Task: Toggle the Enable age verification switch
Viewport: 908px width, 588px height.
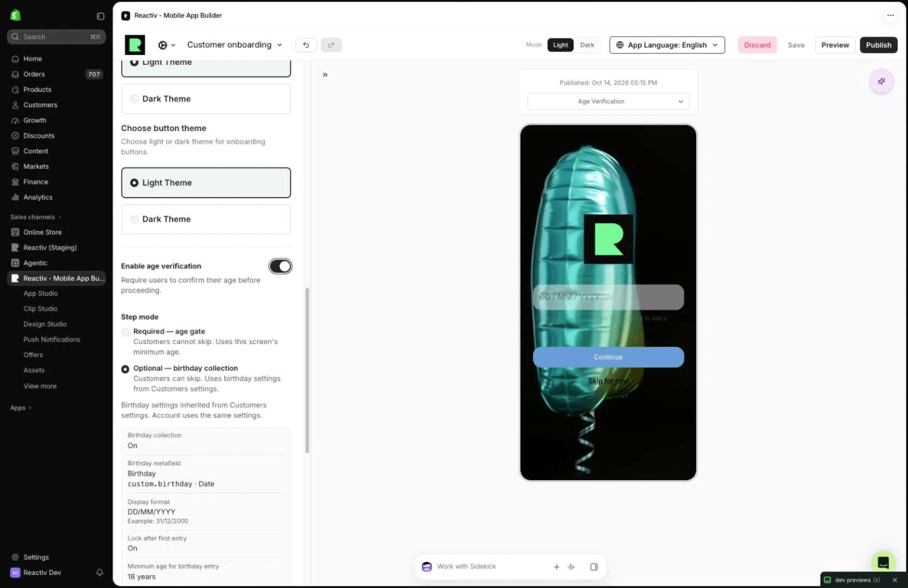Action: coord(280,266)
